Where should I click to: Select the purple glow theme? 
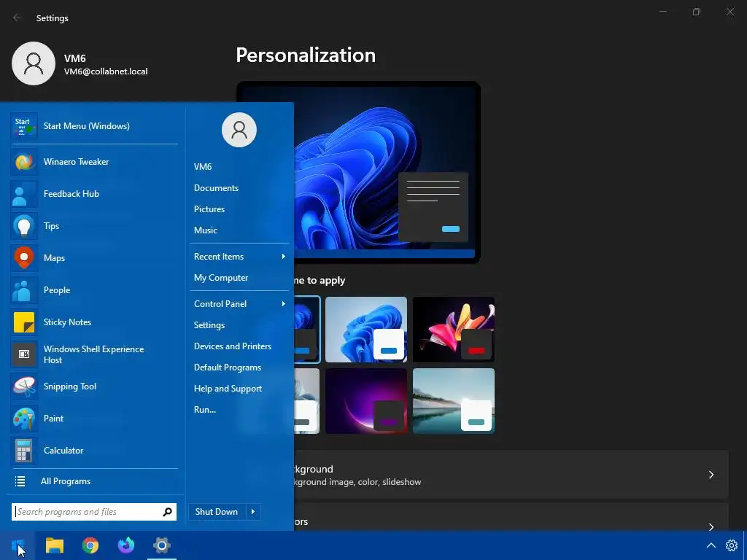[366, 401]
